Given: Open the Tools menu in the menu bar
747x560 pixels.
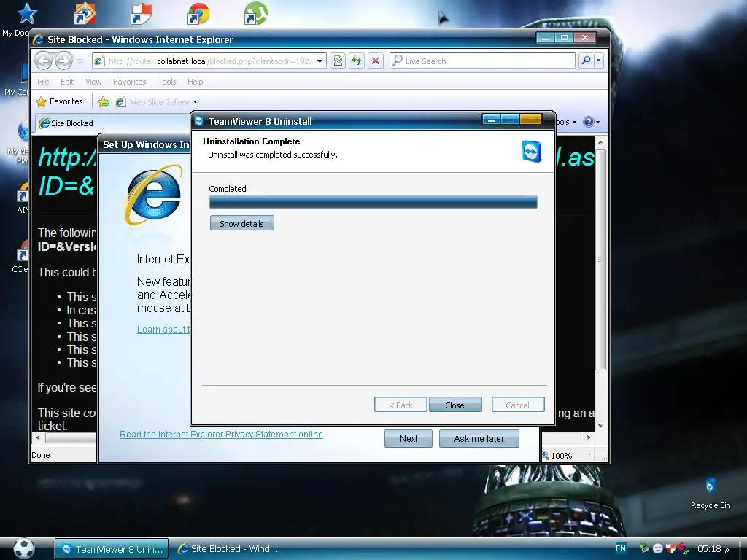Looking at the screenshot, I should pyautogui.click(x=167, y=82).
